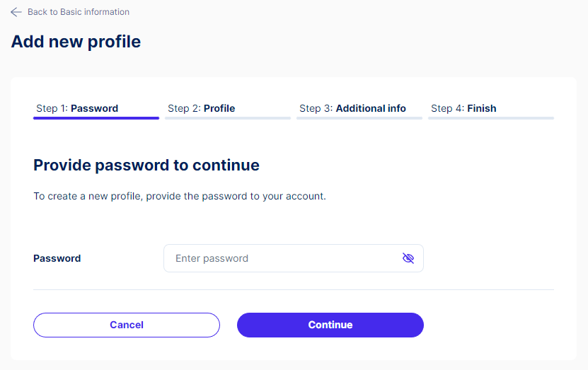The height and width of the screenshot is (370, 588).
Task: Click the 'Provide password to continue' heading
Action: (x=146, y=166)
